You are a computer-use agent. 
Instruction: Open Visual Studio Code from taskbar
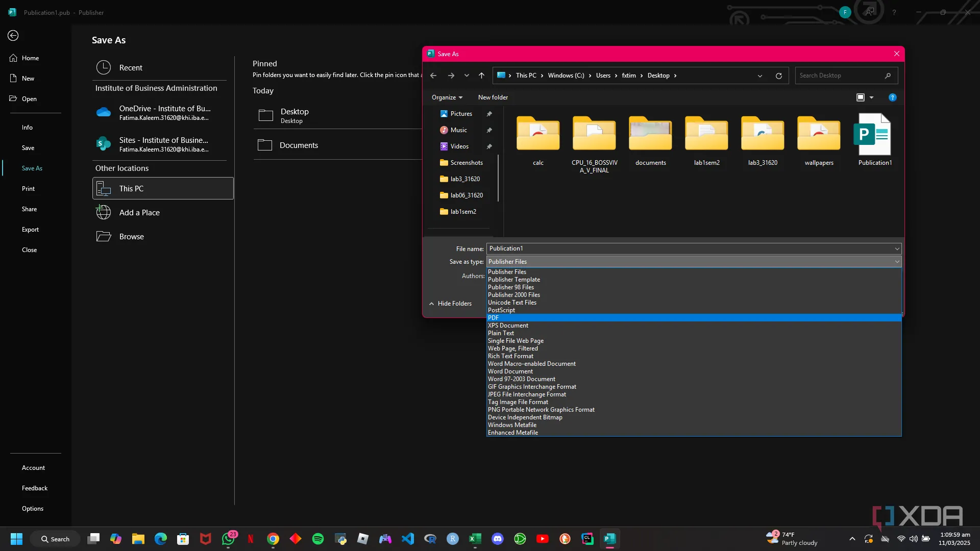[407, 539]
